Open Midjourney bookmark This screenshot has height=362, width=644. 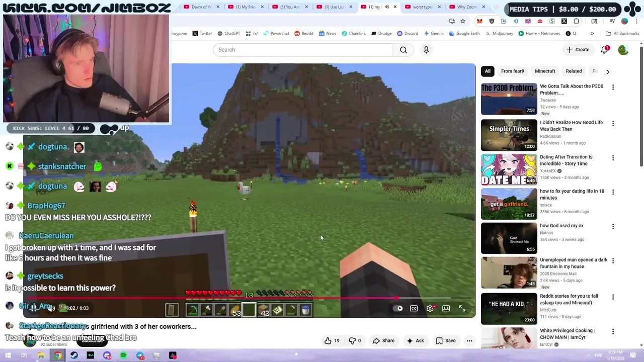coord(499,34)
